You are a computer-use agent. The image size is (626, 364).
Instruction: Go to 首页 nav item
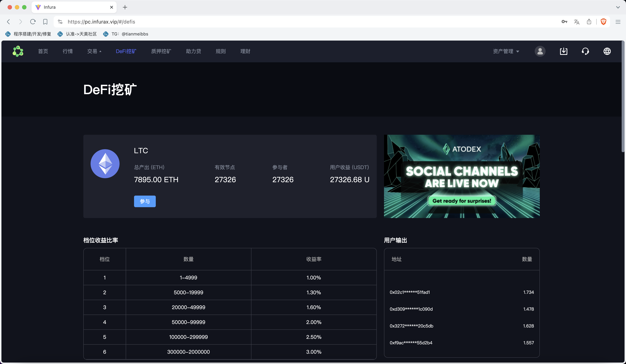[x=43, y=51]
